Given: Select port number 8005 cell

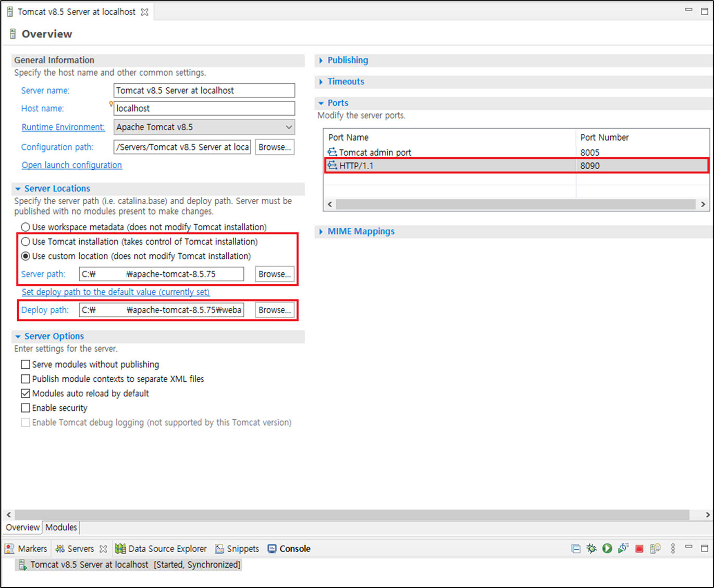Looking at the screenshot, I should [x=590, y=153].
